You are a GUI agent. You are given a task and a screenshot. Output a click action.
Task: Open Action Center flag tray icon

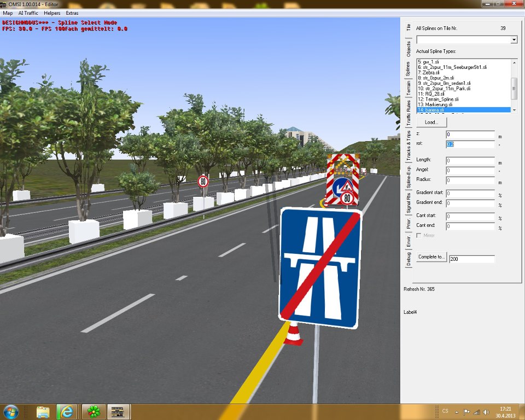coord(466,412)
